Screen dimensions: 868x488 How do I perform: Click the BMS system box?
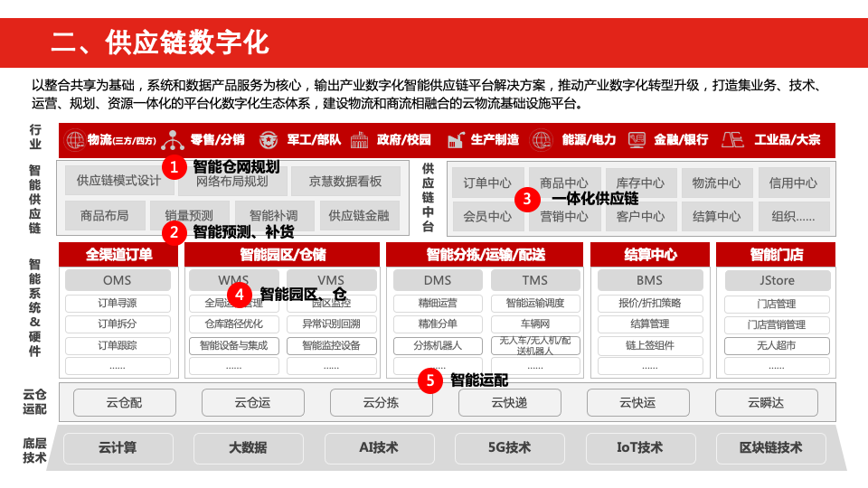pos(650,280)
